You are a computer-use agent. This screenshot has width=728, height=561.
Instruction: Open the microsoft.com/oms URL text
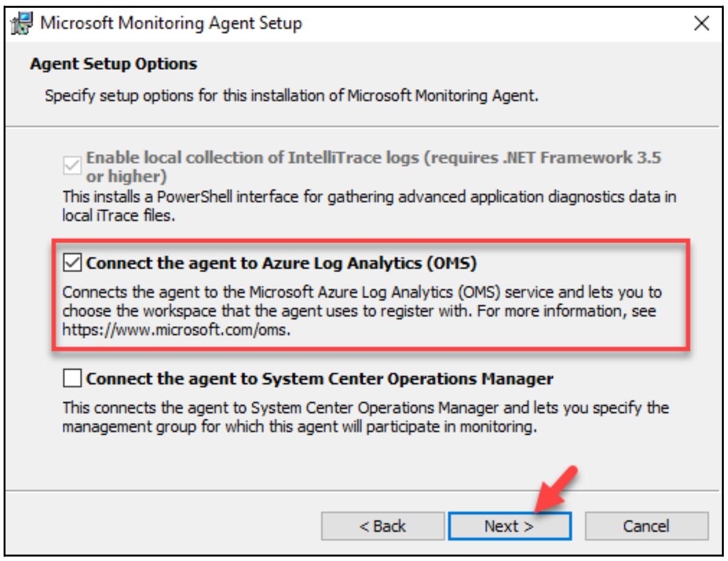point(177,331)
